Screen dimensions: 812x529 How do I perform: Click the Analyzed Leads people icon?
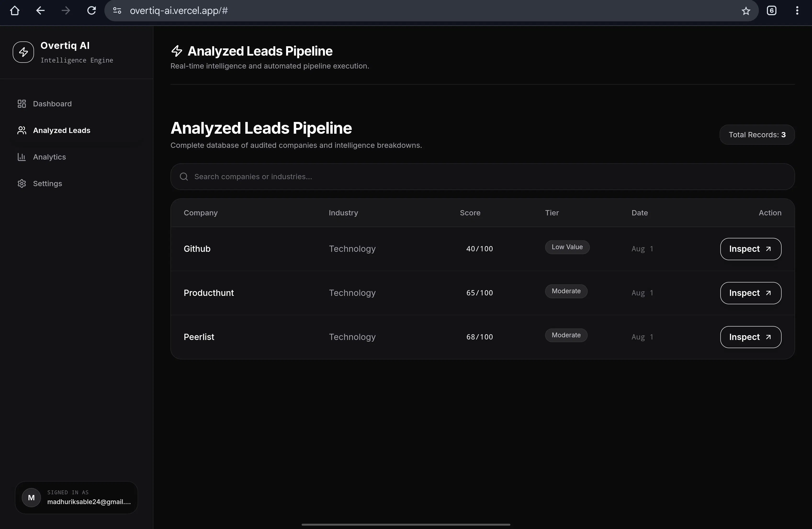pyautogui.click(x=22, y=131)
